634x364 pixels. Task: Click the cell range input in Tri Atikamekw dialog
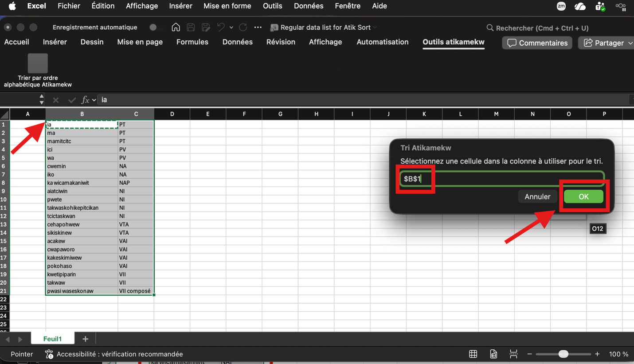pyautogui.click(x=502, y=179)
